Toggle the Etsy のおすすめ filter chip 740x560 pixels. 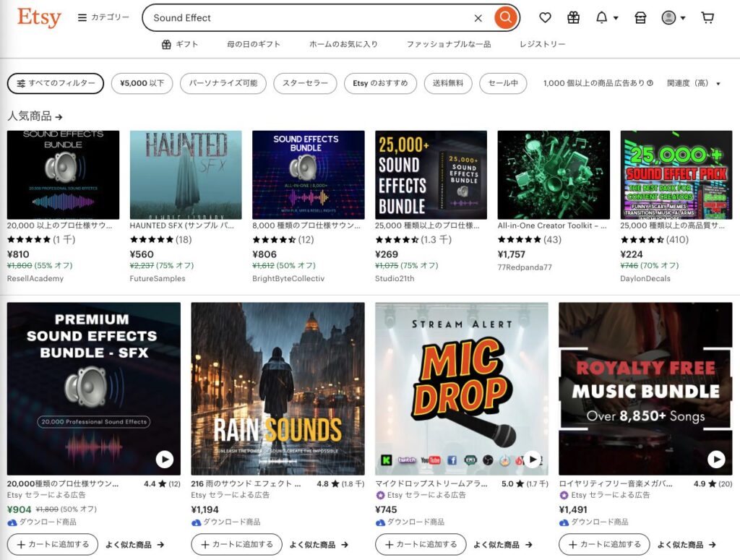click(380, 84)
